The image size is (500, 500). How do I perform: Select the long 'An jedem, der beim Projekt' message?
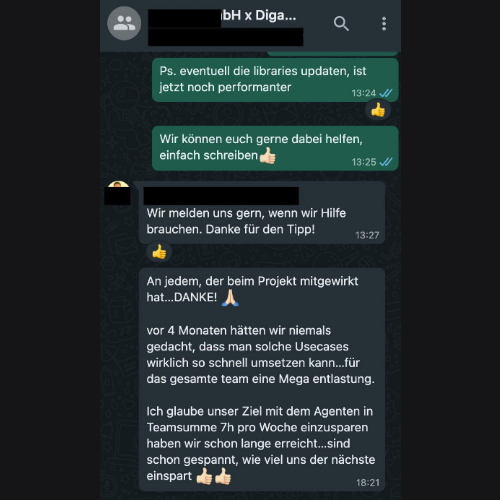[x=262, y=379]
